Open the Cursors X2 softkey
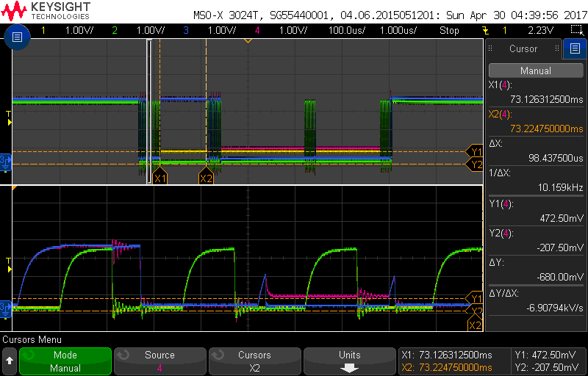 (x=254, y=361)
